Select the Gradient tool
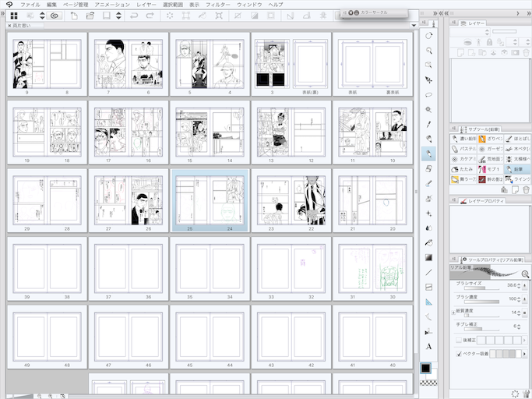This screenshot has width=532, height=399. tap(429, 258)
